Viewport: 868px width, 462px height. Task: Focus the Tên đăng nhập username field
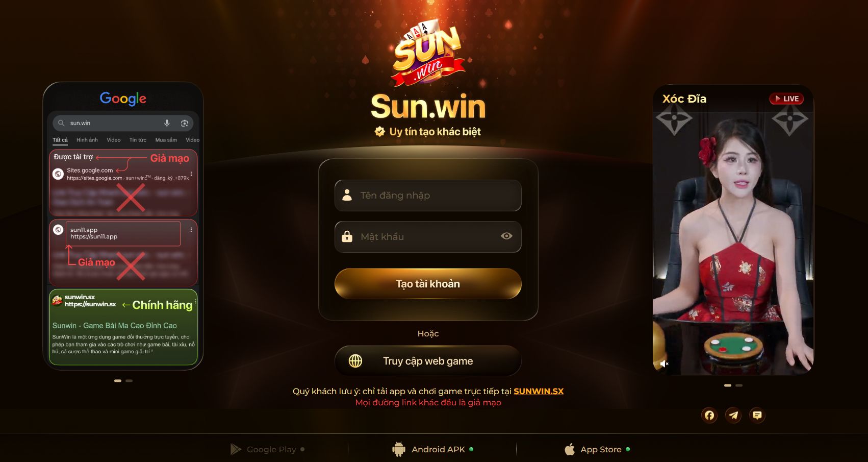428,196
